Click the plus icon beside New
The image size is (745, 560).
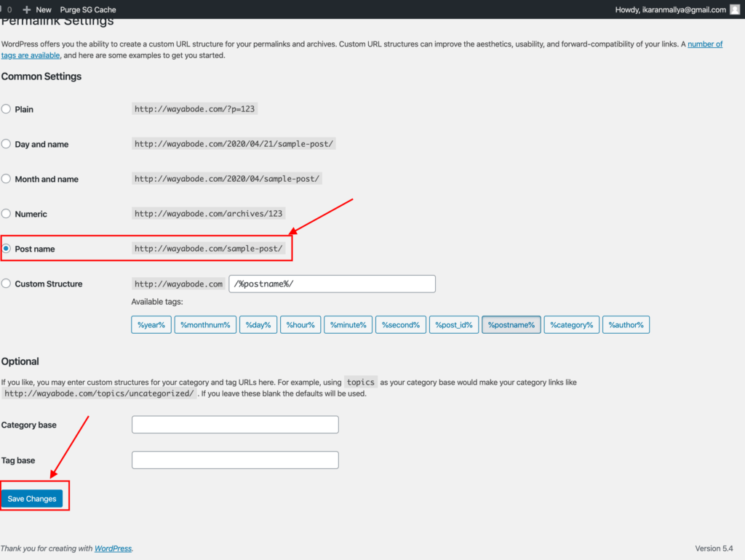point(27,9)
